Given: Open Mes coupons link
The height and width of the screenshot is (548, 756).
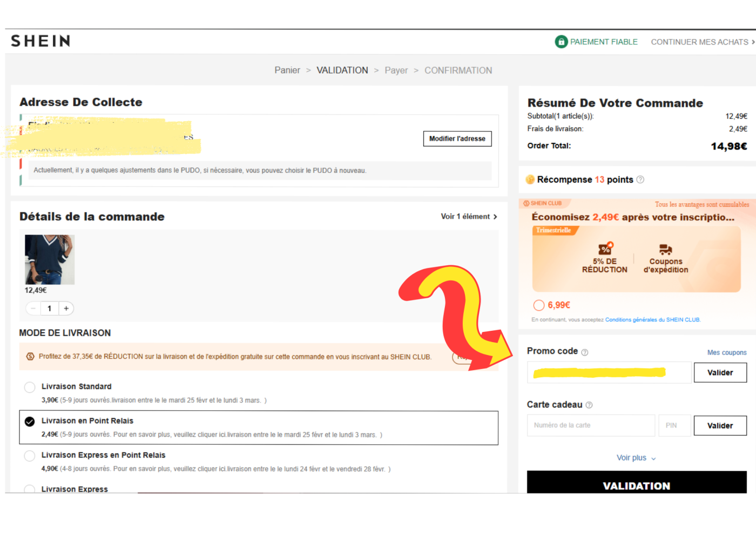Looking at the screenshot, I should [x=727, y=353].
